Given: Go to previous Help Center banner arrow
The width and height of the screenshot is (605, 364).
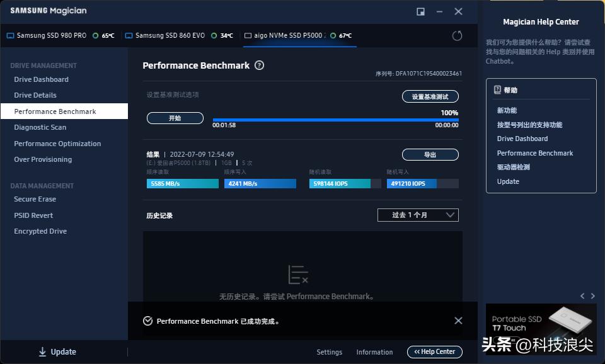Looking at the screenshot, I should (582, 296).
